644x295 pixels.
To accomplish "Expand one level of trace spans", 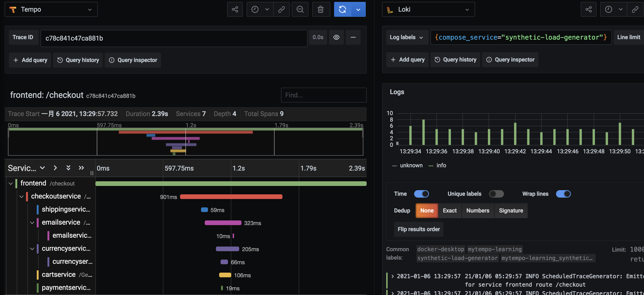I will coord(55,168).
